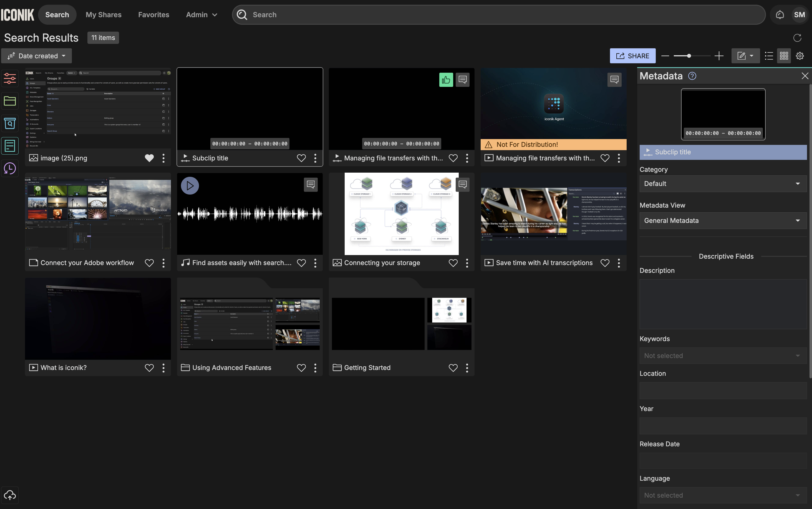Expand the Category Default dropdown

(x=723, y=183)
